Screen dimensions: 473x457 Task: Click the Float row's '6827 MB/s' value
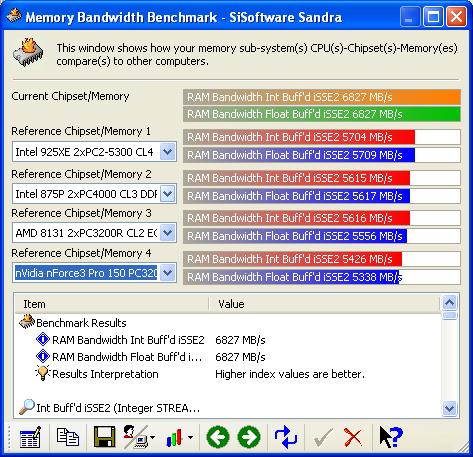(x=240, y=357)
